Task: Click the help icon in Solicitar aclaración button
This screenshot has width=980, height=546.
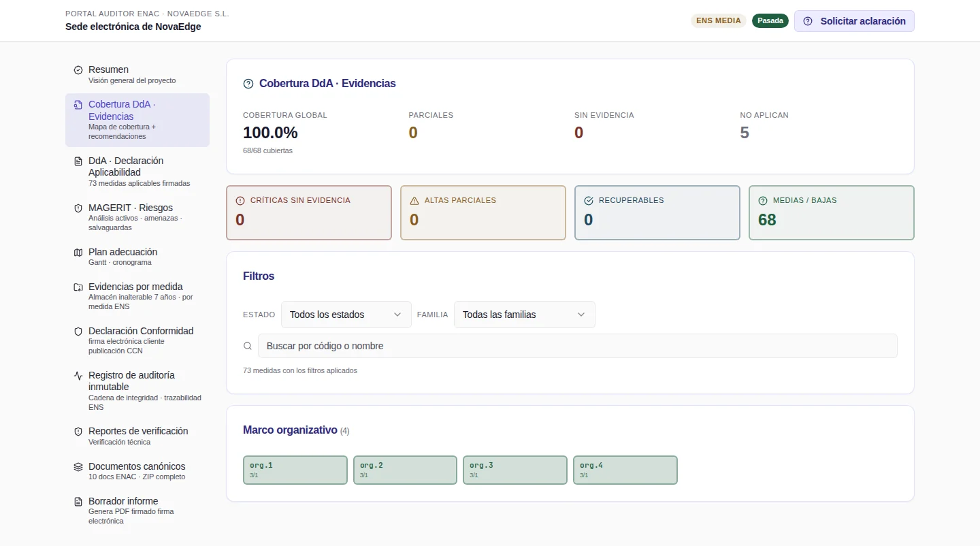Action: [808, 21]
